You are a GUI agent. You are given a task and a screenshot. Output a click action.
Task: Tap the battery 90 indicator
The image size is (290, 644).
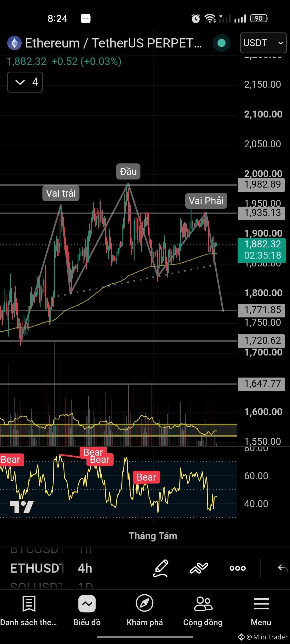point(259,18)
